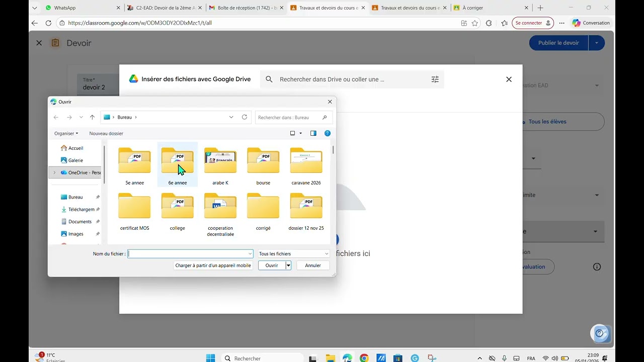Image resolution: width=644 pixels, height=362 pixels.
Task: Open the cooperation decentralisée folder
Action: pyautogui.click(x=220, y=214)
